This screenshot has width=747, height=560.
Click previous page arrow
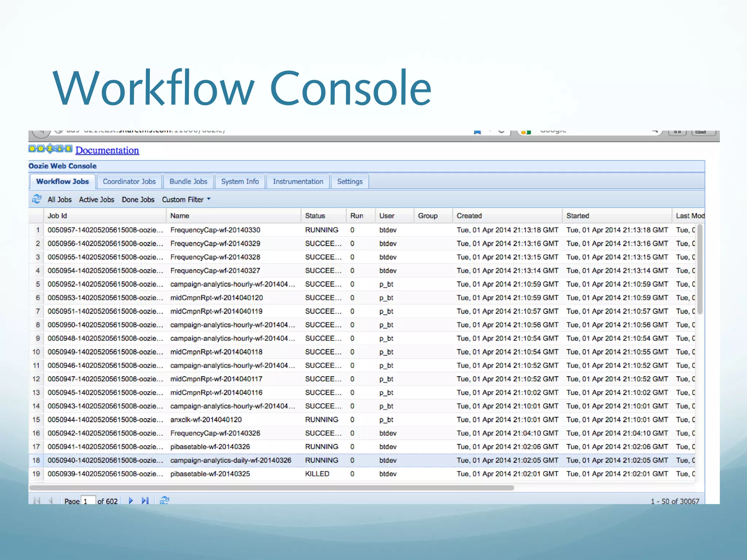tap(50, 501)
